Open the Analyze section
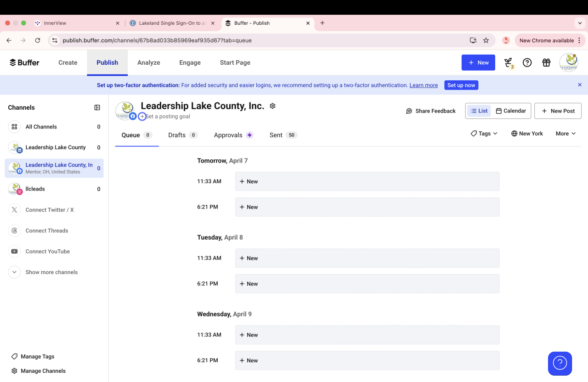Viewport: 588px width, 382px height. (x=149, y=62)
